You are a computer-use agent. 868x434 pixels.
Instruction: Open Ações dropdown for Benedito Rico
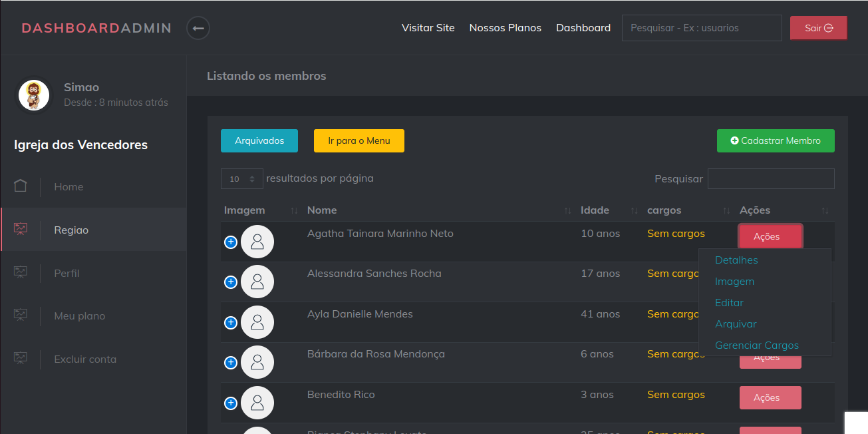(770, 397)
